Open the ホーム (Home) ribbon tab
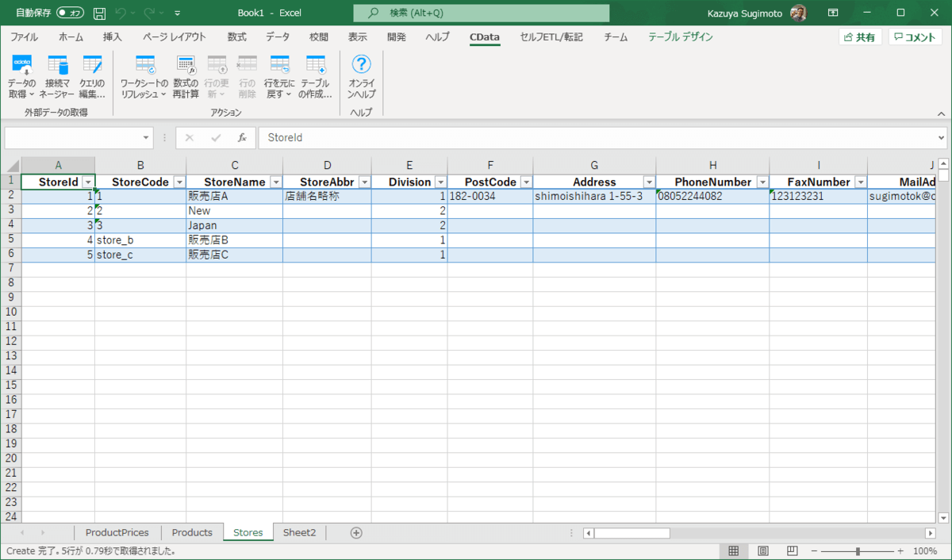This screenshot has width=952, height=560. (71, 36)
